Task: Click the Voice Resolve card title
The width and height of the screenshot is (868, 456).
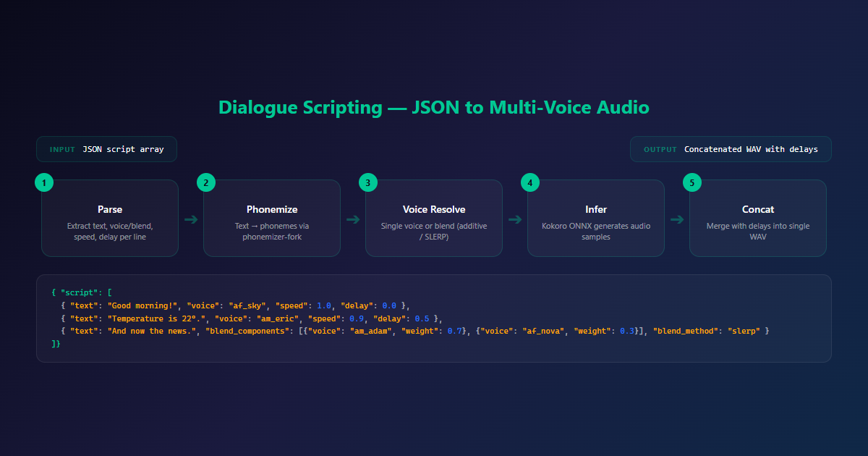Action: pyautogui.click(x=434, y=209)
